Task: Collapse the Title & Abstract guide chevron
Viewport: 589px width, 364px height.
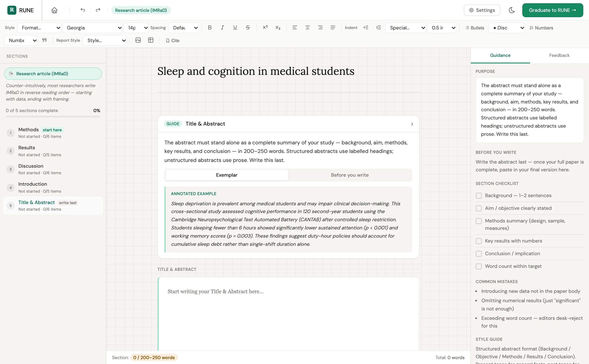Action: 412,124
